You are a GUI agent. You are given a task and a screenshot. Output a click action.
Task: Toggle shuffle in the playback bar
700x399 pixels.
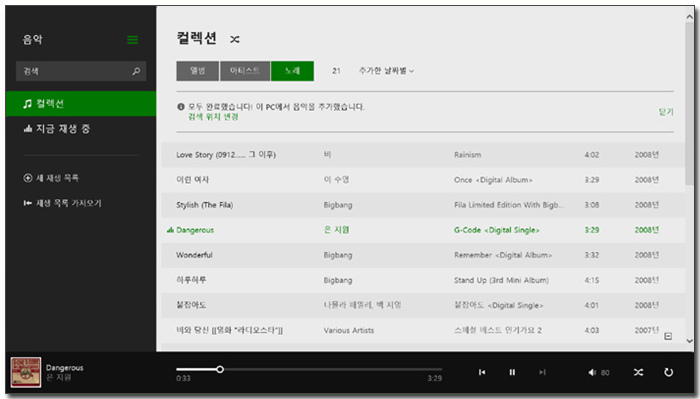tap(638, 372)
